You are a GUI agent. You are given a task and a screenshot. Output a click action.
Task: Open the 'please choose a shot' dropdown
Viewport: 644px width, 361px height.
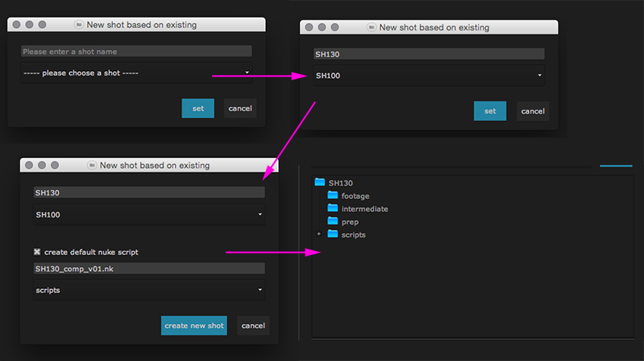[x=136, y=73]
